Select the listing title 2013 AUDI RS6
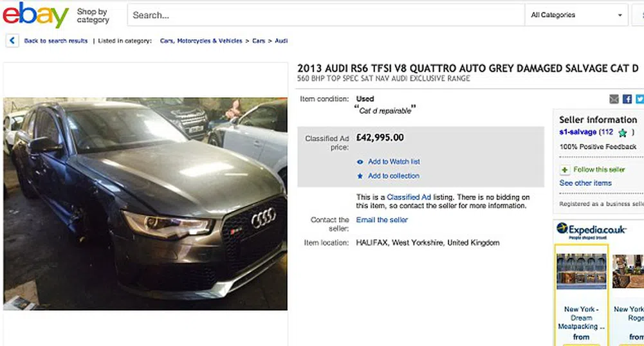Image resolution: width=644 pixels, height=346 pixels. point(468,68)
